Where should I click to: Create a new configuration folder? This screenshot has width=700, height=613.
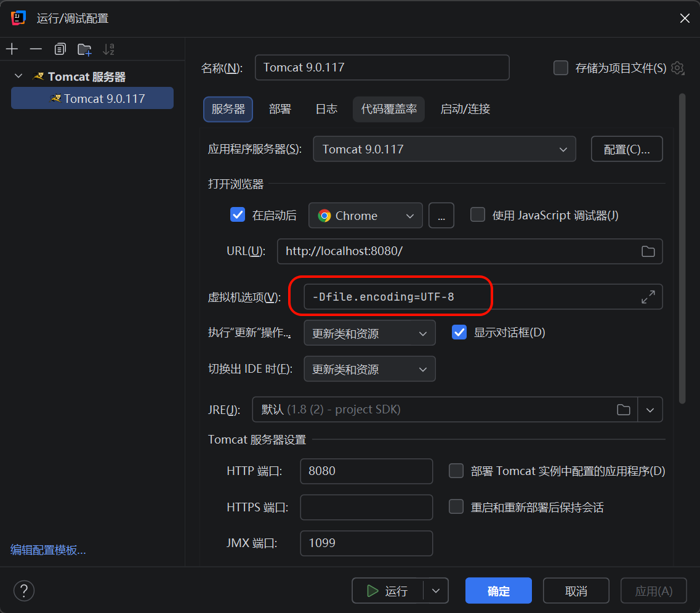(84, 49)
